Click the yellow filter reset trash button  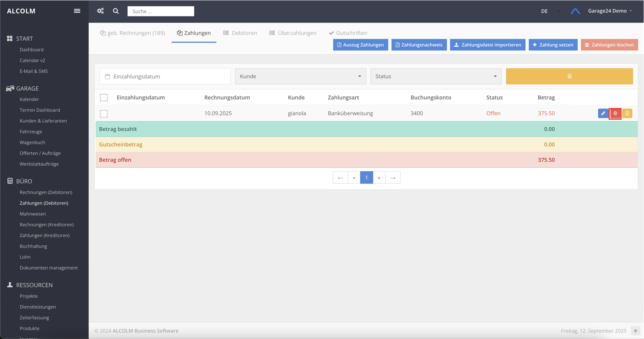(x=569, y=76)
